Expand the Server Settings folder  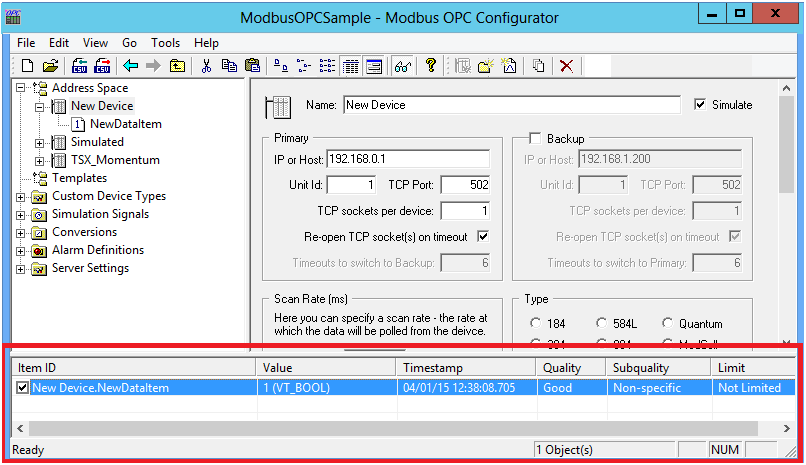pos(20,269)
